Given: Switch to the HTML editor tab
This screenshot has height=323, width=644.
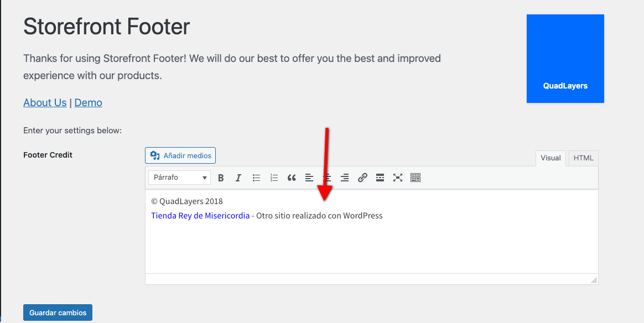Looking at the screenshot, I should 583,158.
